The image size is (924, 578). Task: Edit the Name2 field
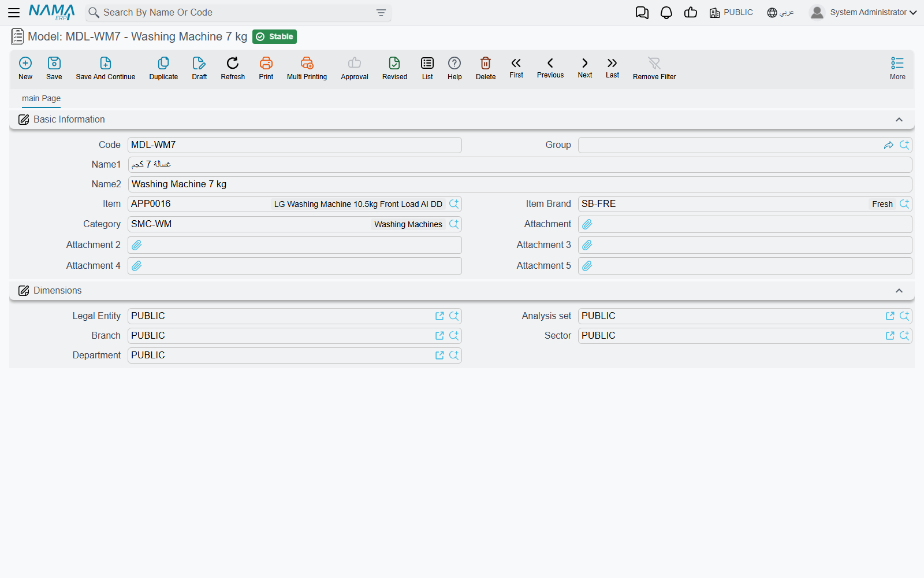[x=520, y=184]
